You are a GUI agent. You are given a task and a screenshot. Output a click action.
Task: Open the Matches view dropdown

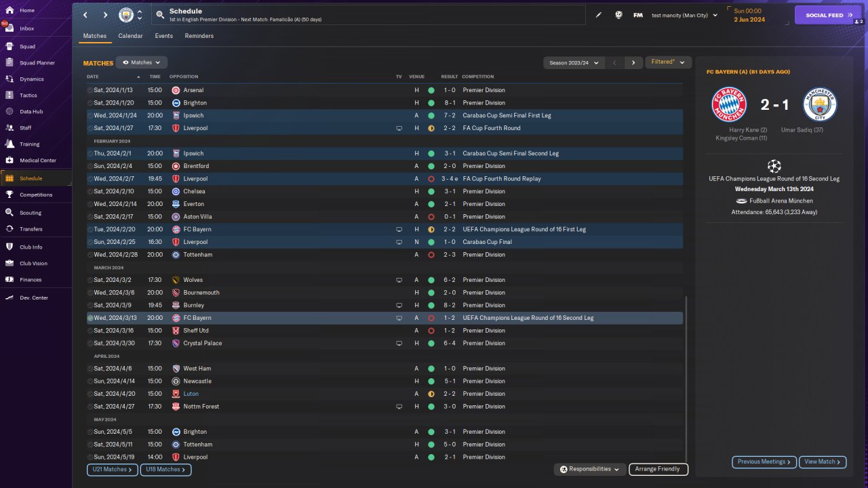pyautogui.click(x=141, y=62)
